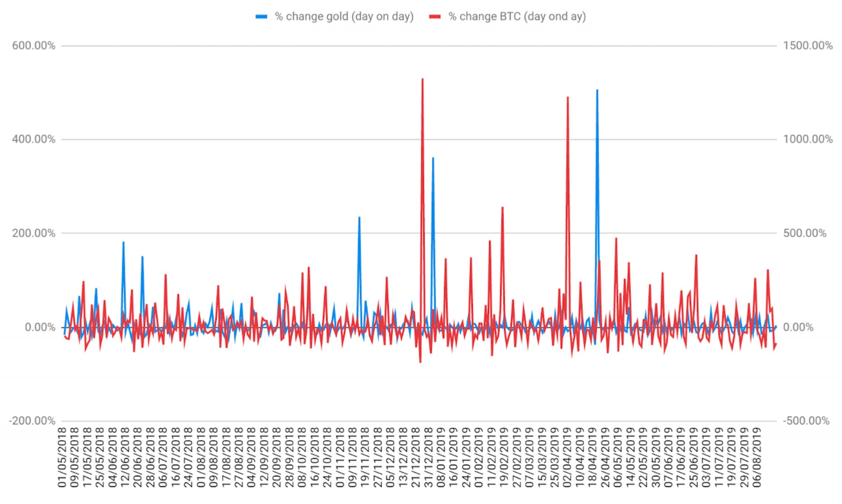Click the tallest blue gold spike peak
Image resolution: width=842 pixels, height=504 pixels.
pyautogui.click(x=597, y=90)
